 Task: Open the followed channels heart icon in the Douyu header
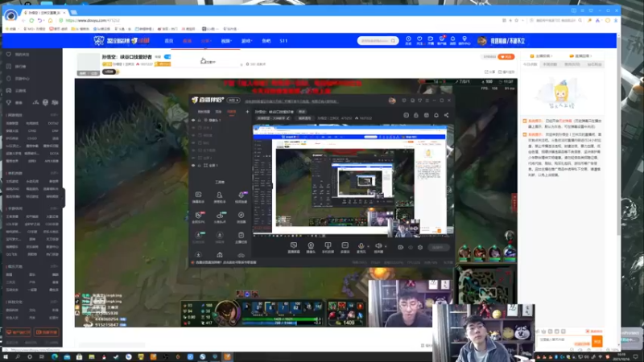[419, 39]
